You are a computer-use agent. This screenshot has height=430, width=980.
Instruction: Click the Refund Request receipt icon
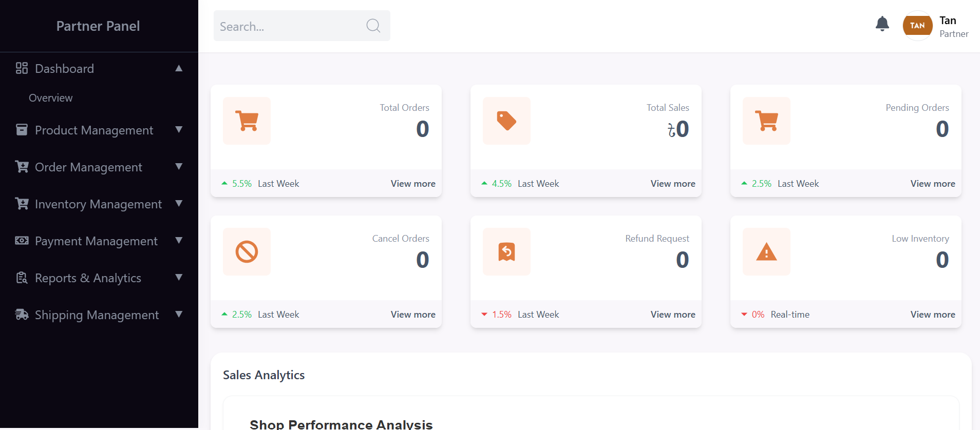pos(506,252)
